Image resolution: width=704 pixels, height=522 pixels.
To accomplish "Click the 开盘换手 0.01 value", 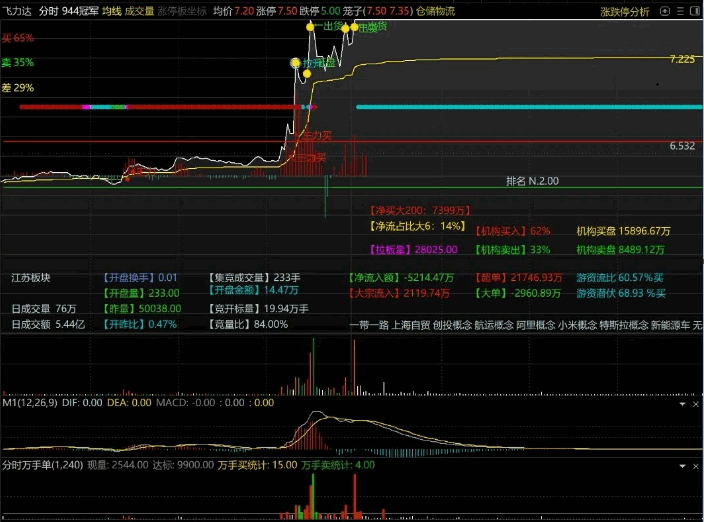I will point(140,277).
